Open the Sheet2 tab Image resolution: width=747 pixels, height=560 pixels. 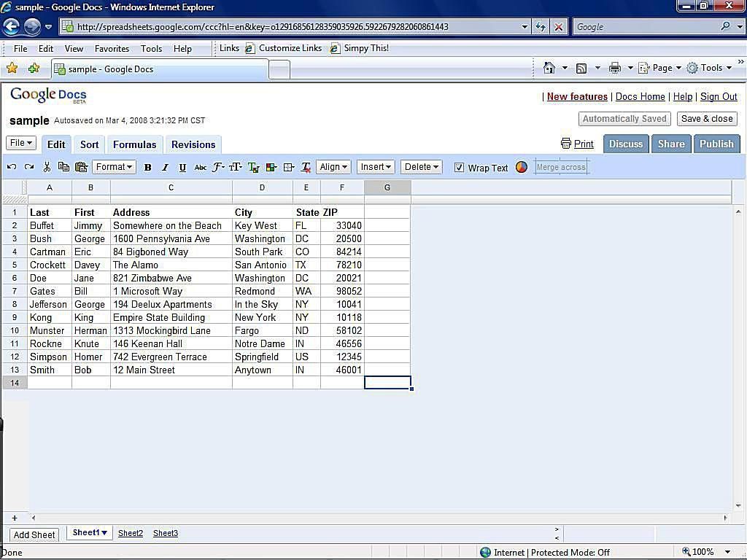130,533
